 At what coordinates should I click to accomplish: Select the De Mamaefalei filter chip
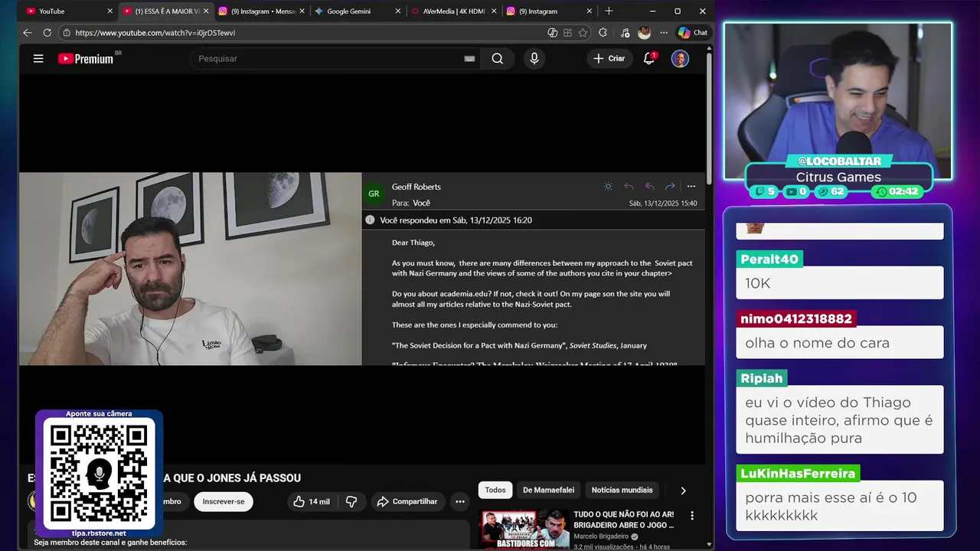tap(550, 490)
